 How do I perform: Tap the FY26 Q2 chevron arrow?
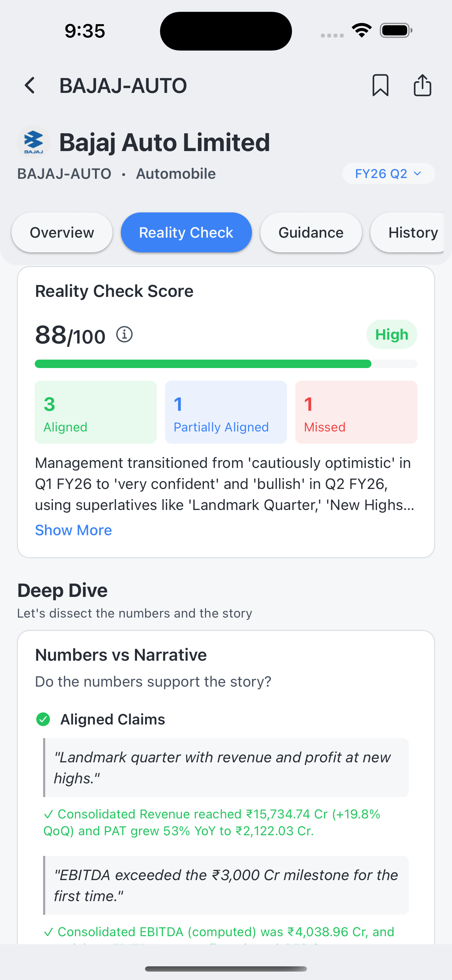pos(417,173)
